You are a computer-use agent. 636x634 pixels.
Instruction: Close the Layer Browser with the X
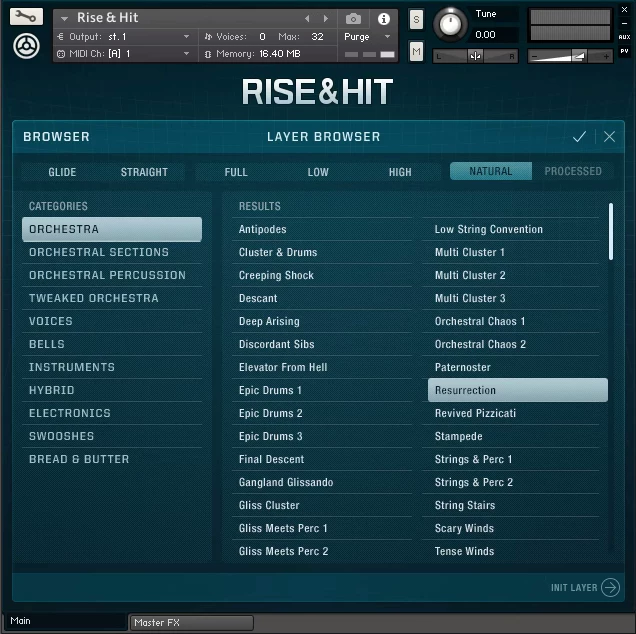[x=609, y=137]
